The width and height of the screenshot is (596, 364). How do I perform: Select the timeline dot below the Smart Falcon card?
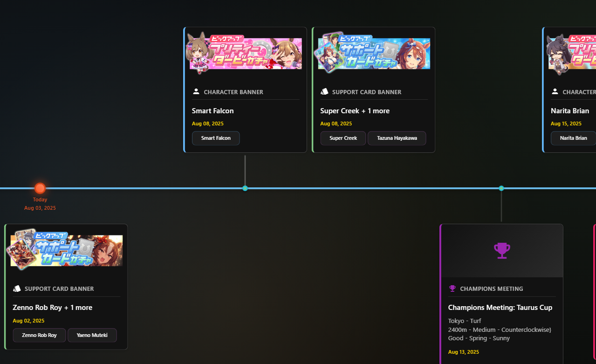pos(245,188)
